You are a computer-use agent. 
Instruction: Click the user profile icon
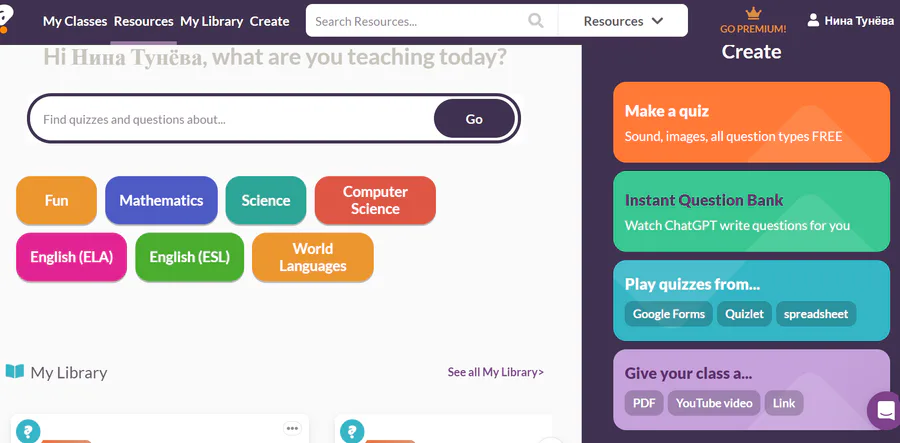[813, 20]
